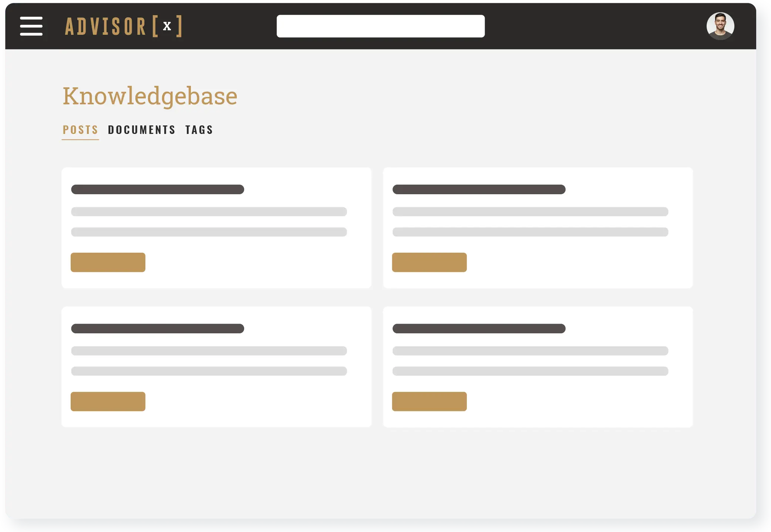The height and width of the screenshot is (532, 771).
Task: Select first description line of bottom-left card
Action: click(209, 351)
